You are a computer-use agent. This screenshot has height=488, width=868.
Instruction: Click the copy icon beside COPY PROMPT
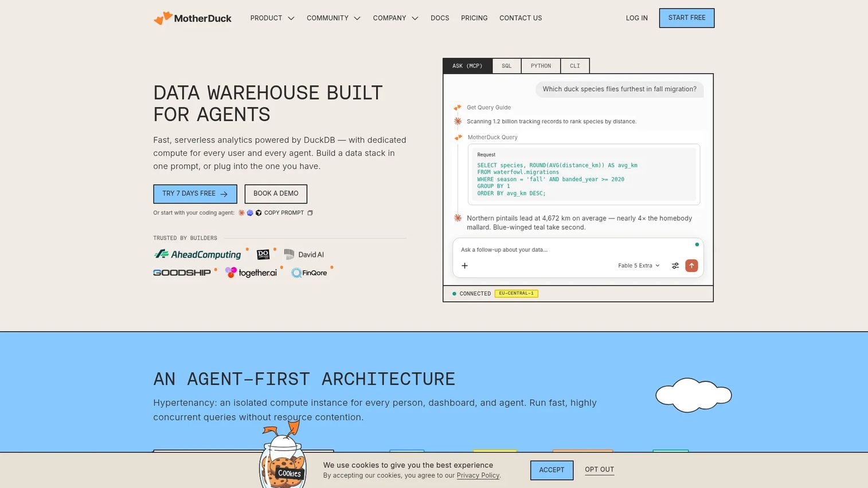click(x=310, y=213)
